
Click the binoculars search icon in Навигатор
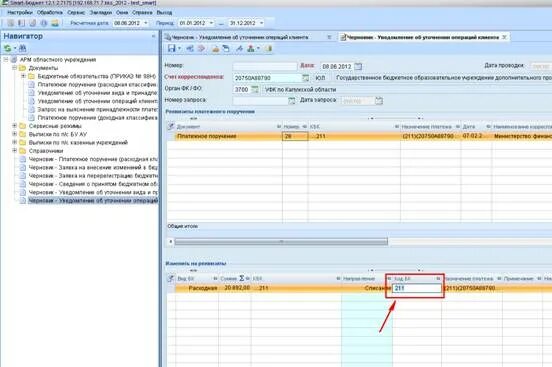(x=22, y=48)
